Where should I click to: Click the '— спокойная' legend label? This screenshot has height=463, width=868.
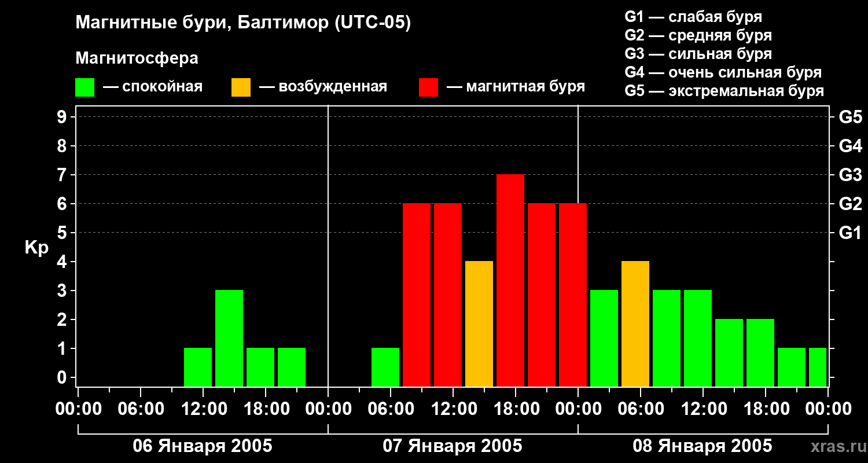tap(152, 87)
